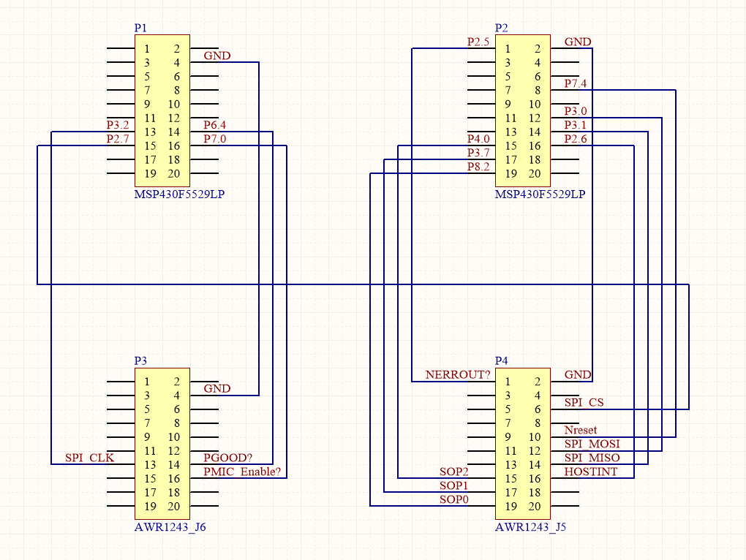Click the SPI_MISO net label

(592, 458)
